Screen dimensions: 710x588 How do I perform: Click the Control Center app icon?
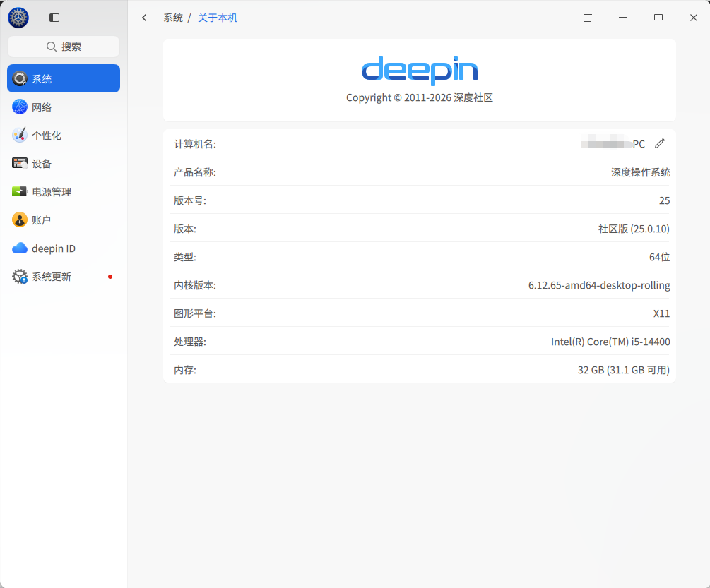[x=18, y=18]
